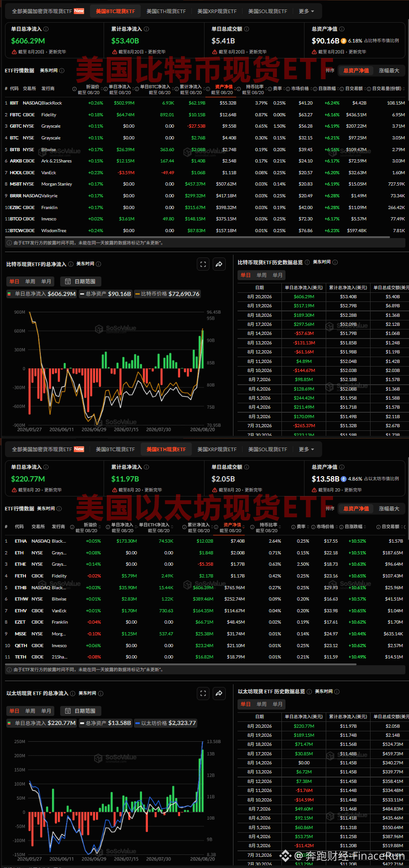Toggle 总净资产 $90.16B series in Bitcoin chart legend
Image resolution: width=409 pixels, height=868 pixels.
coord(105,294)
